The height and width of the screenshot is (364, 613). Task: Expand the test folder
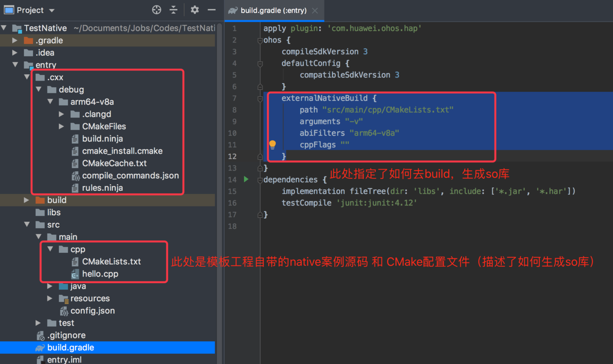(x=39, y=323)
